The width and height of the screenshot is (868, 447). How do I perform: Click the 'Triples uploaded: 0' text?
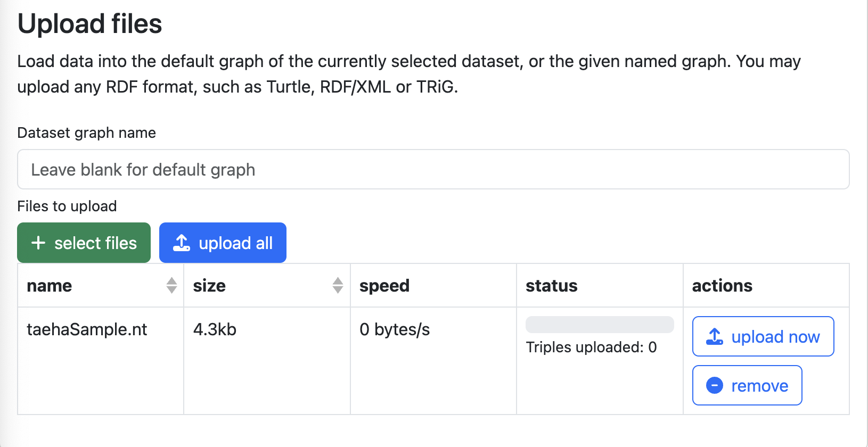tap(591, 347)
